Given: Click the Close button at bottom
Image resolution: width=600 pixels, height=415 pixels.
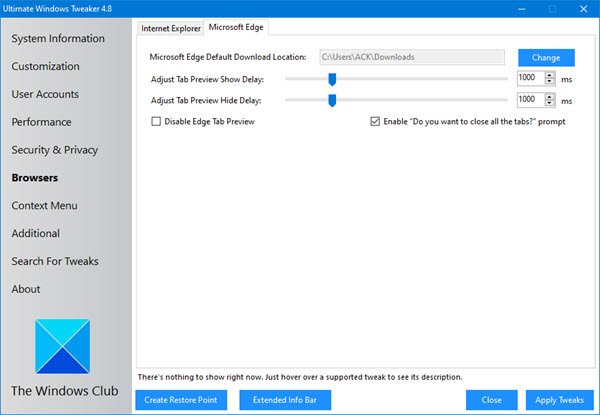Looking at the screenshot, I should point(491,400).
